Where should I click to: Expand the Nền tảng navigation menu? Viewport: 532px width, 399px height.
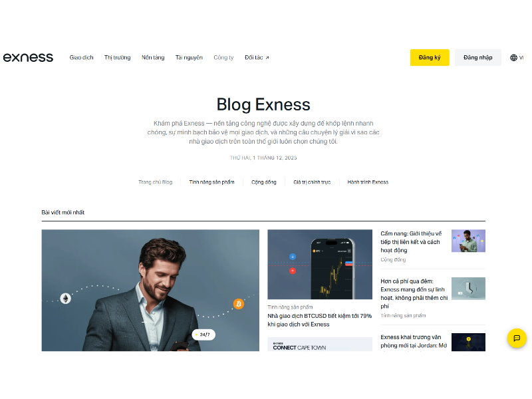point(153,58)
